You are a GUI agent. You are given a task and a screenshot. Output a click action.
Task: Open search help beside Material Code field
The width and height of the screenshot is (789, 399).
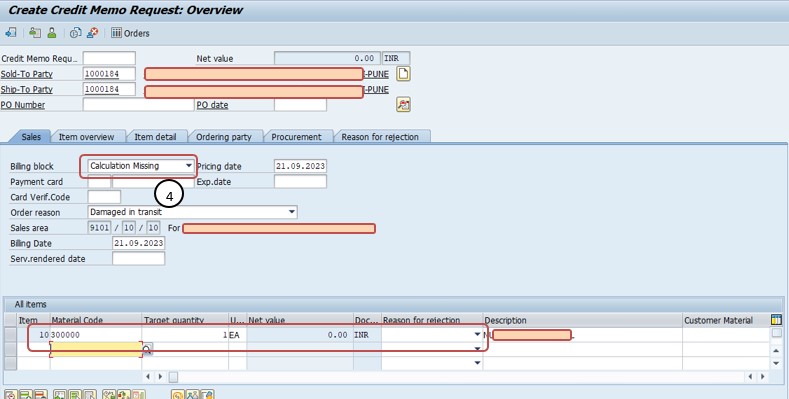pyautogui.click(x=147, y=349)
